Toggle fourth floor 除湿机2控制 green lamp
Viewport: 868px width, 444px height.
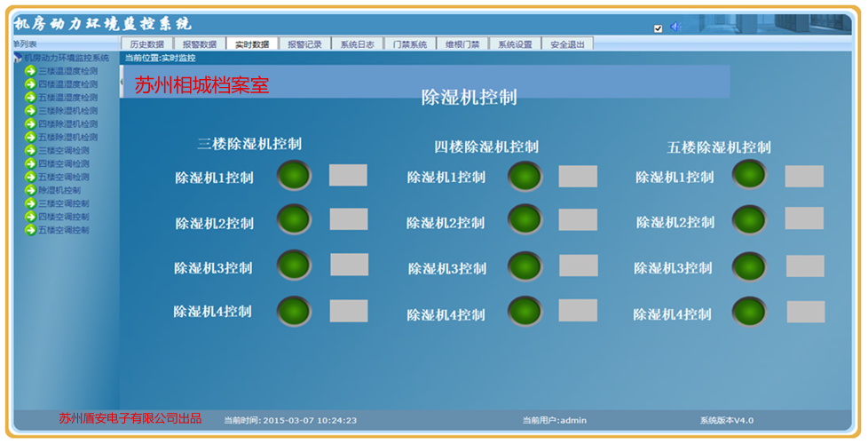(525, 220)
